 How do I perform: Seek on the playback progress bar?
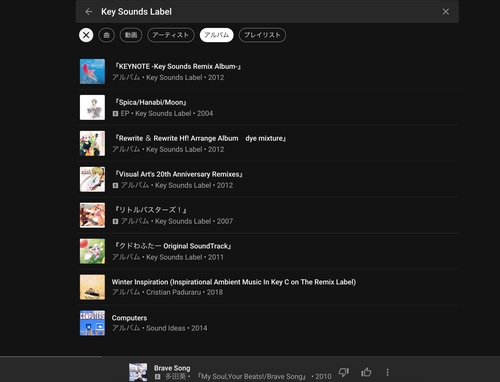pos(250,356)
